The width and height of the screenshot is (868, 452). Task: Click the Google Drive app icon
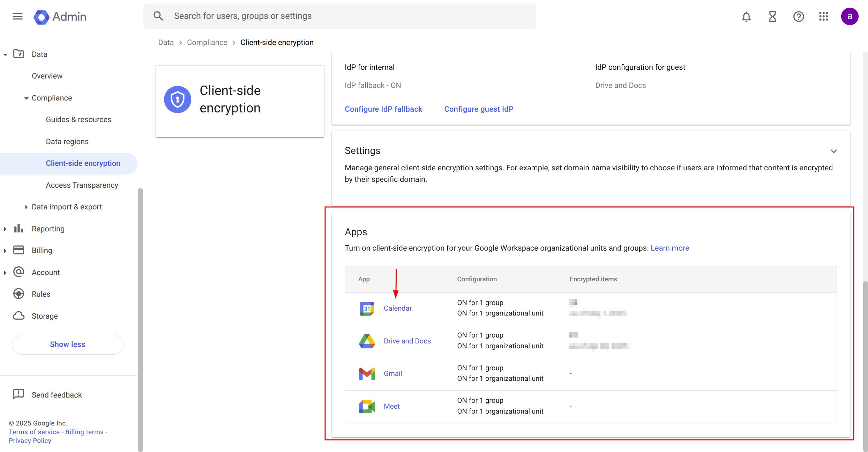[x=367, y=341]
